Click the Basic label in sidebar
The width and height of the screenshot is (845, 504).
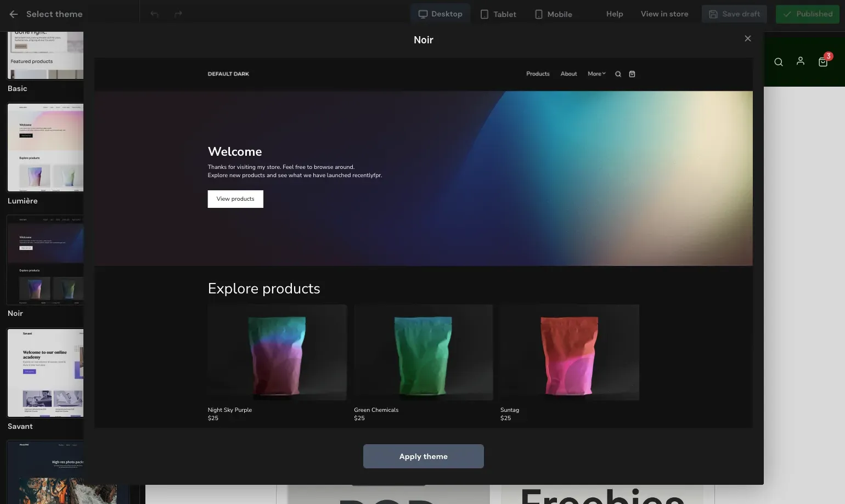point(18,88)
